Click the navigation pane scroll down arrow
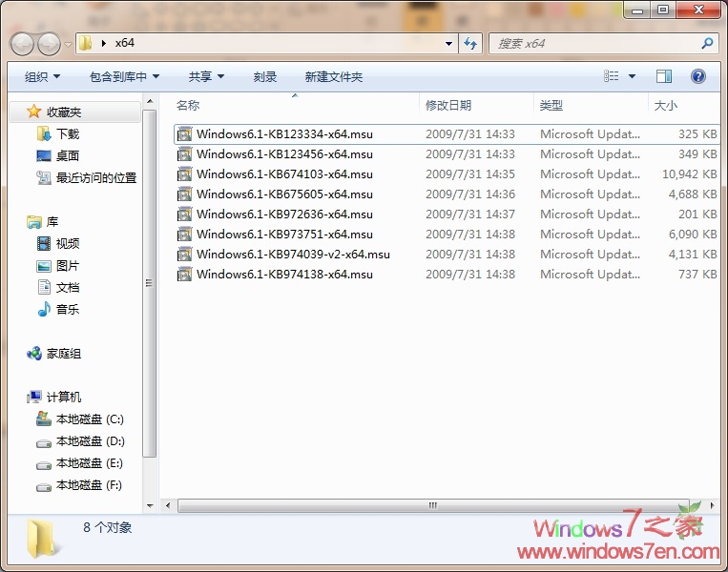This screenshot has height=572, width=728. click(150, 505)
